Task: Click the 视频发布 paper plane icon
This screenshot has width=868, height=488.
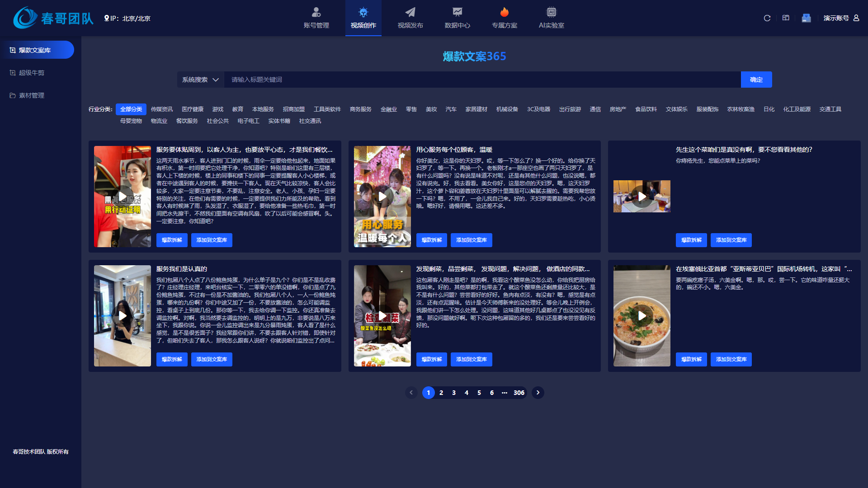Action: (410, 12)
